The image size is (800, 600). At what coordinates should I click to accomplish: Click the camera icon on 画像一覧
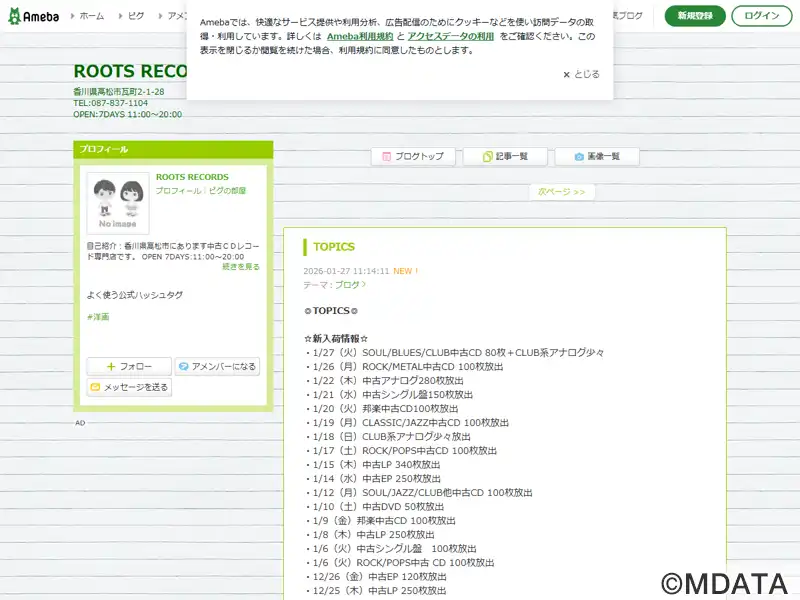click(579, 157)
